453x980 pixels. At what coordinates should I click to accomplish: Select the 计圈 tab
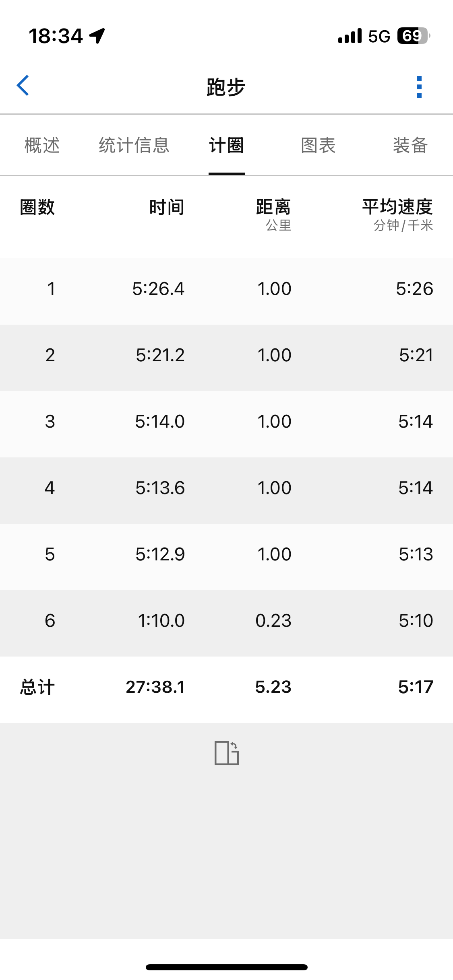coord(226,145)
